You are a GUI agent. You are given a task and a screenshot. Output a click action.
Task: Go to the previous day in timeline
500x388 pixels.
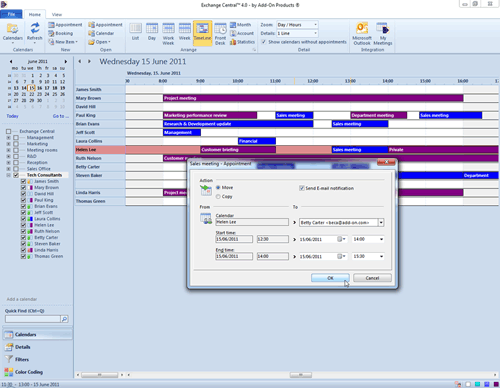(x=80, y=61)
